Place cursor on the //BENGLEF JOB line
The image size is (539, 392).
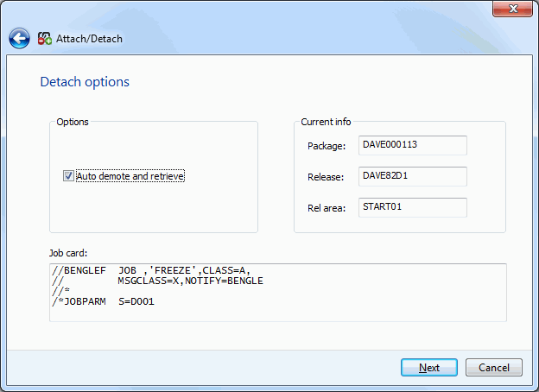pyautogui.click(x=151, y=270)
